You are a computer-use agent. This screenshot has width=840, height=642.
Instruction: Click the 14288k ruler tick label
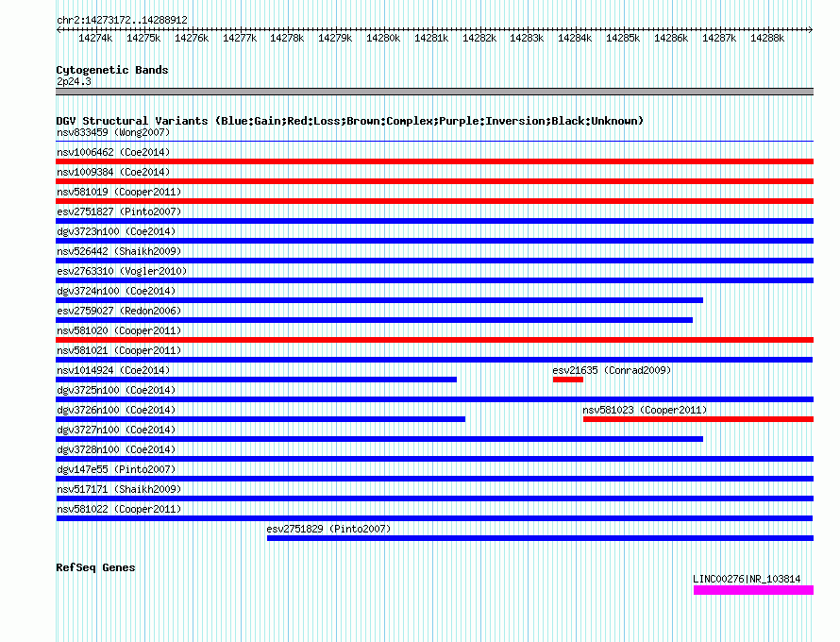[x=767, y=38]
